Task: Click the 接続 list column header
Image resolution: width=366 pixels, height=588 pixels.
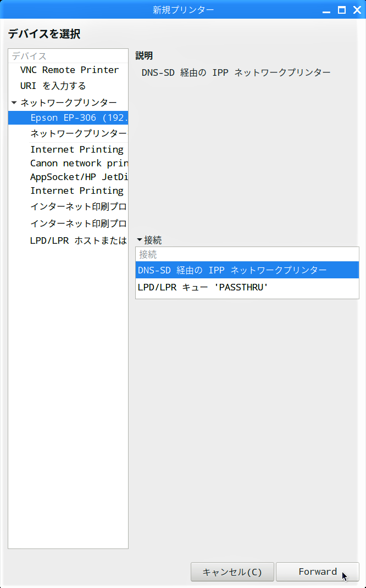Action: pos(247,255)
